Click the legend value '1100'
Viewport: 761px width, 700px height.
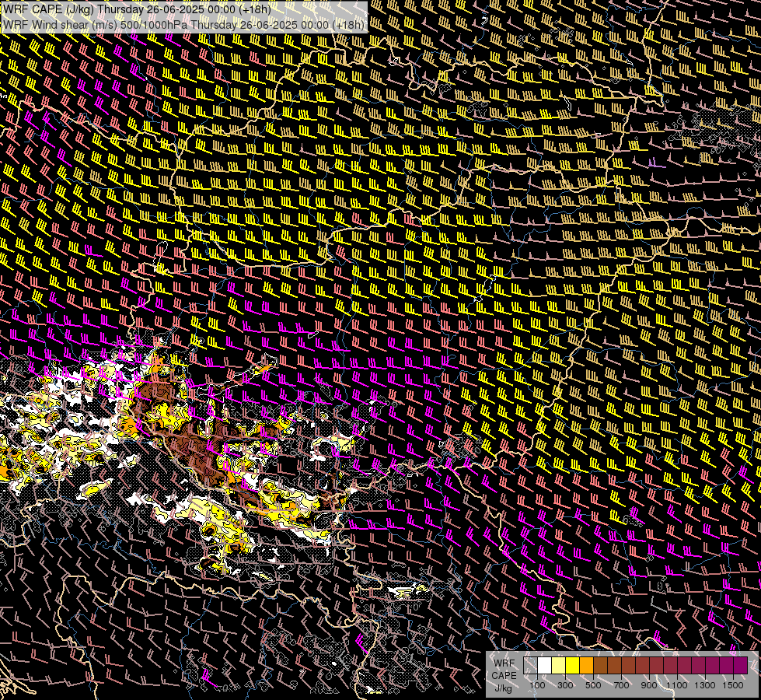click(x=676, y=685)
